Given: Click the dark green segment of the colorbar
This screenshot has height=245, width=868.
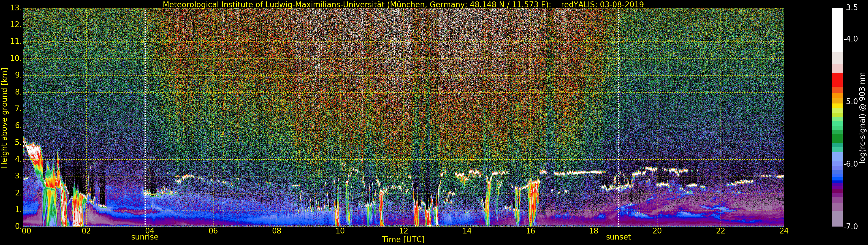Looking at the screenshot, I should click(837, 138).
